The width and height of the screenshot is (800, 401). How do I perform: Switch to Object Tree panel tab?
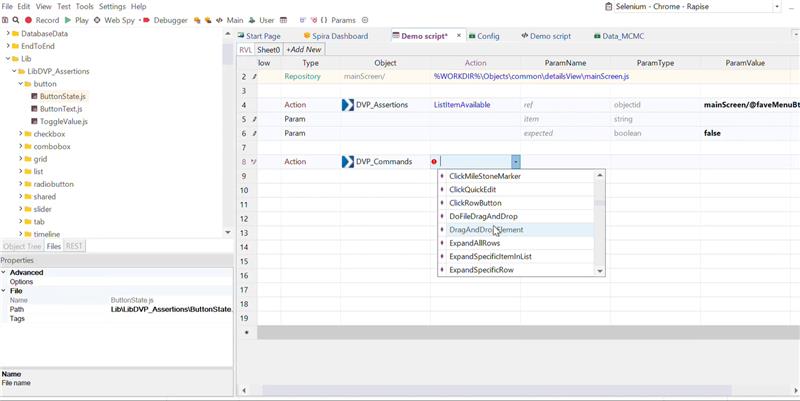[x=22, y=246]
